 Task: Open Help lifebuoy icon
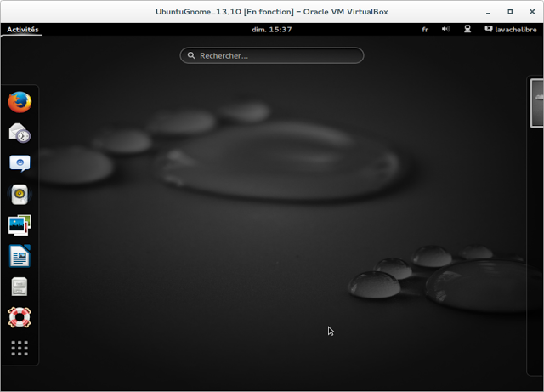click(20, 317)
